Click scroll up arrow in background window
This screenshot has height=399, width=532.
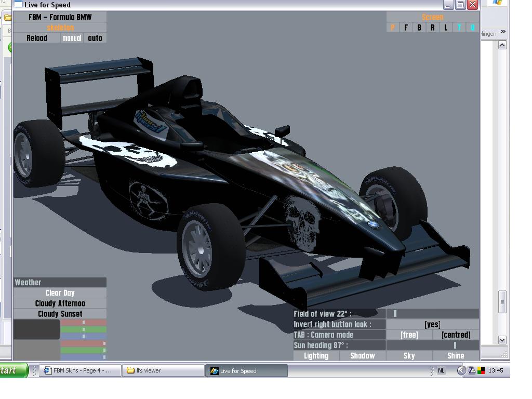(x=502, y=45)
